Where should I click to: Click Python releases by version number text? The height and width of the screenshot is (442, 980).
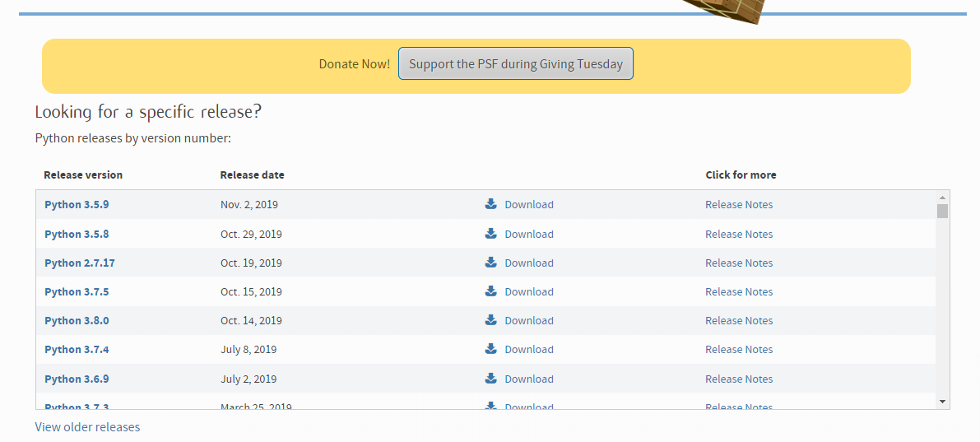(133, 137)
